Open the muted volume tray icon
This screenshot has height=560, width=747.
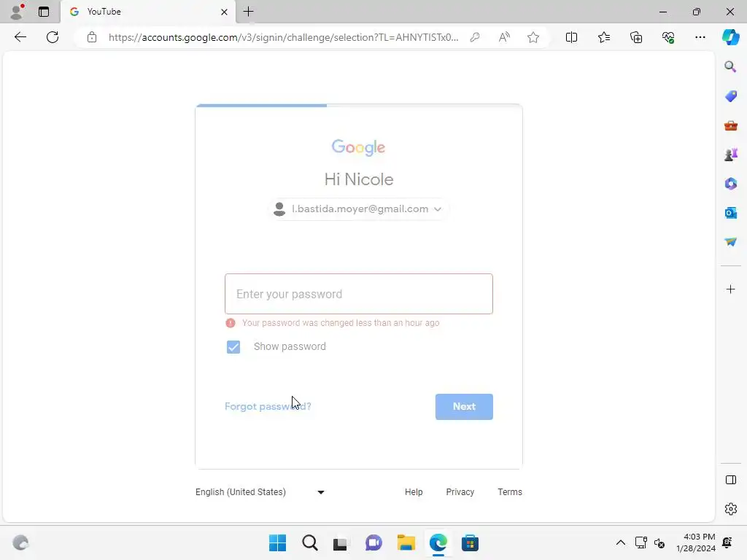click(x=659, y=542)
